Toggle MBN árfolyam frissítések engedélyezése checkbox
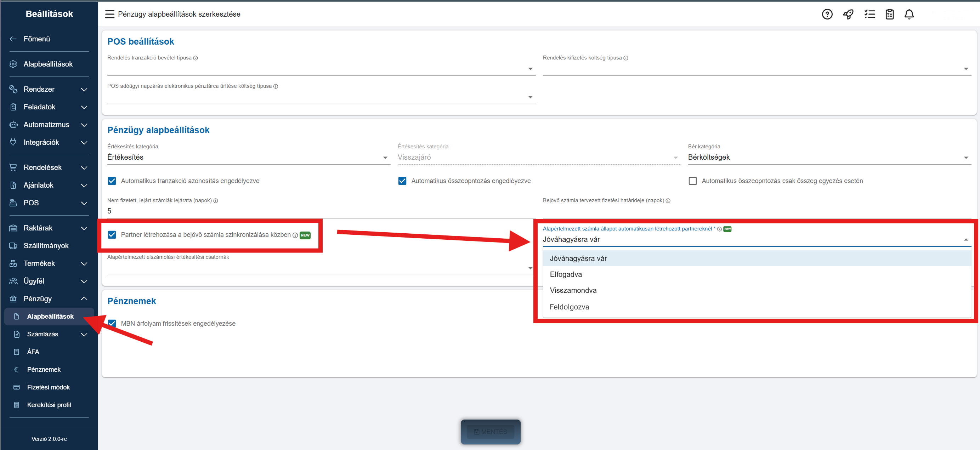980x450 pixels. point(112,323)
